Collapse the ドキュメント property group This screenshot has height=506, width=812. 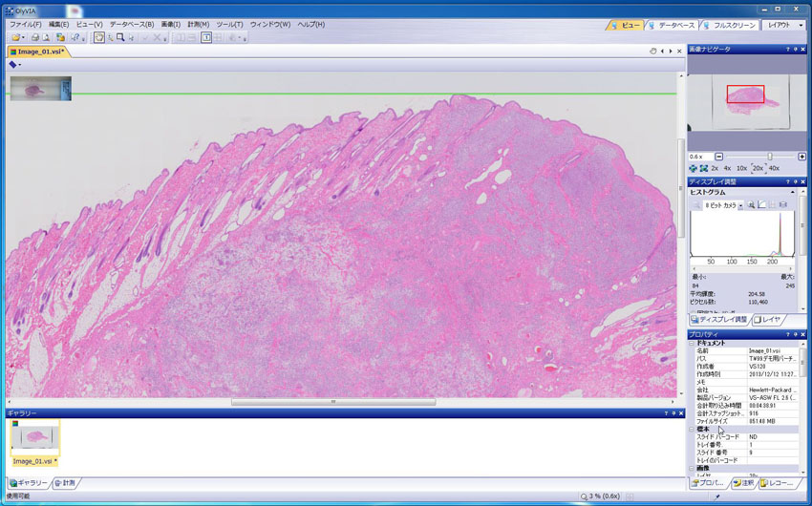693,343
